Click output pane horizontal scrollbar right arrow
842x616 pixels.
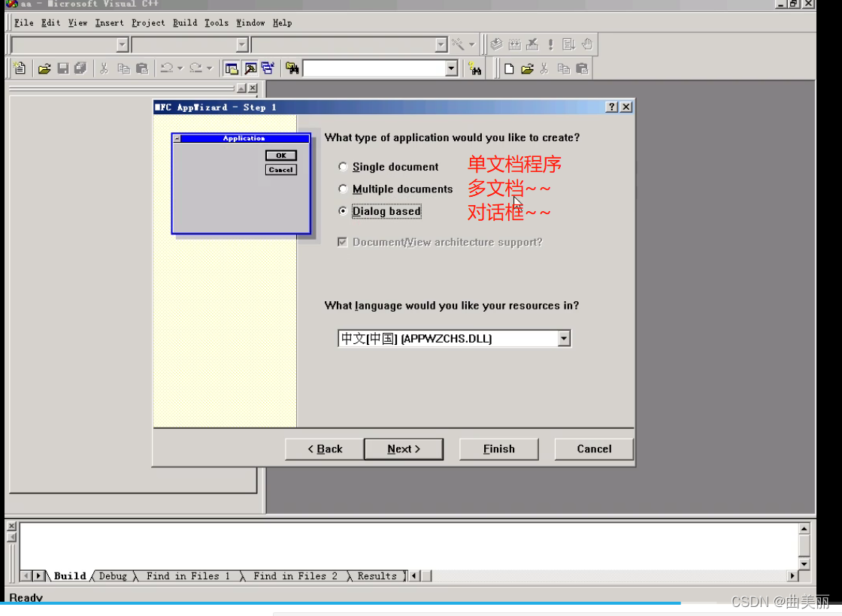(792, 575)
